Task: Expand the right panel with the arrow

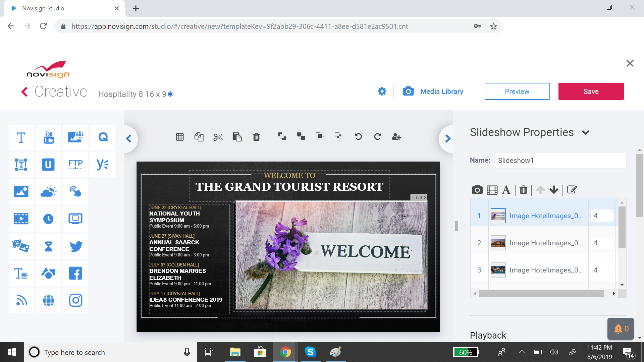Action: click(447, 138)
